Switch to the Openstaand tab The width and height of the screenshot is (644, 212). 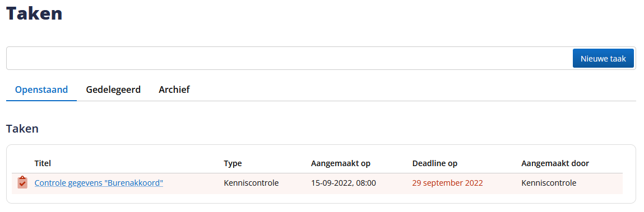(x=41, y=89)
